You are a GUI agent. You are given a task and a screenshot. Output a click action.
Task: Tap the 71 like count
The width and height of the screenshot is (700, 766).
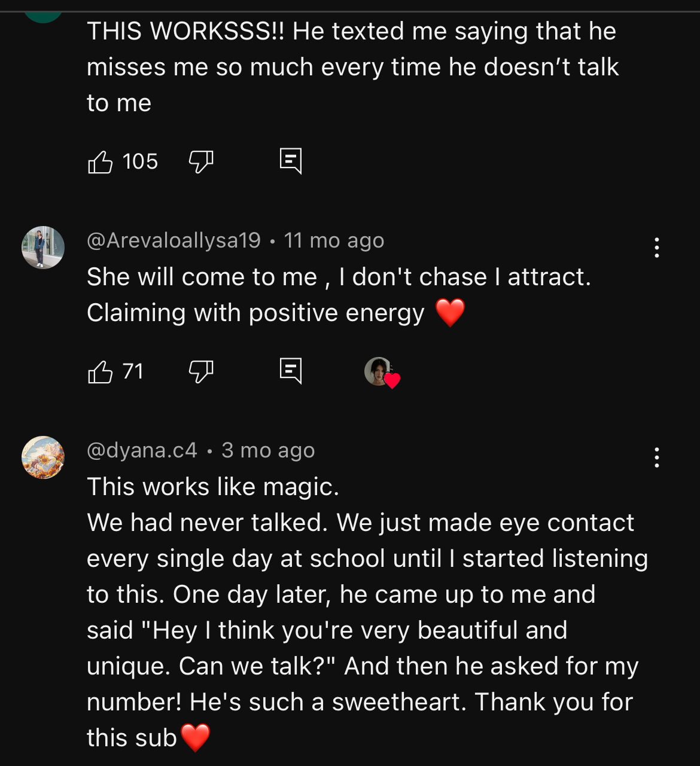click(x=133, y=372)
